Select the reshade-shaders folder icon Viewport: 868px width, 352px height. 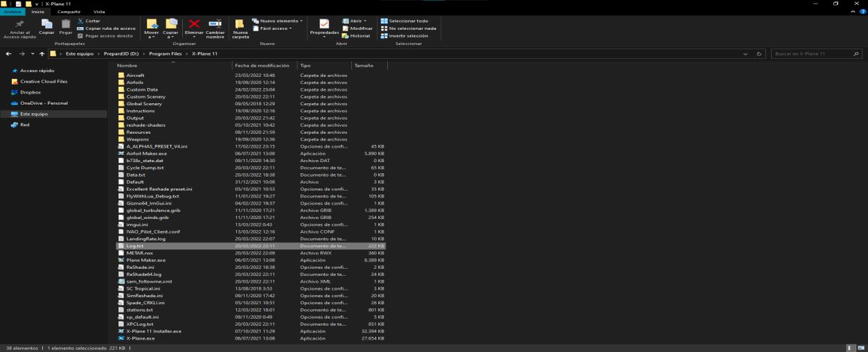tap(121, 125)
